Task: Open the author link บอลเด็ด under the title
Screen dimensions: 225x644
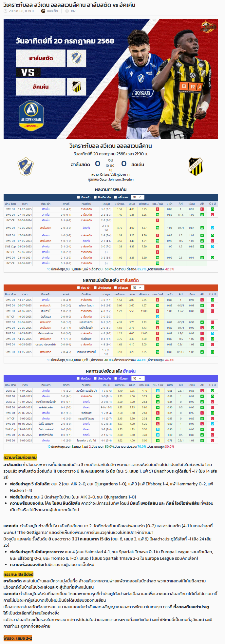Action: tap(52, 11)
